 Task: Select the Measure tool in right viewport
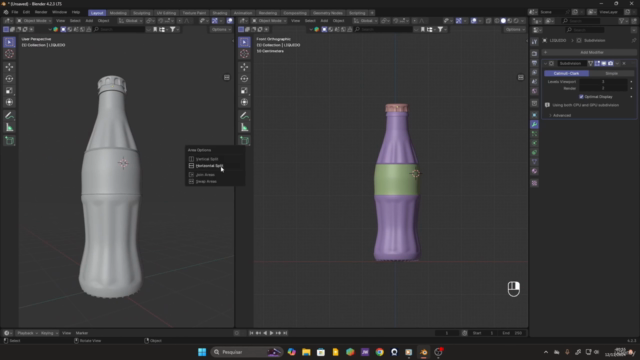click(244, 128)
